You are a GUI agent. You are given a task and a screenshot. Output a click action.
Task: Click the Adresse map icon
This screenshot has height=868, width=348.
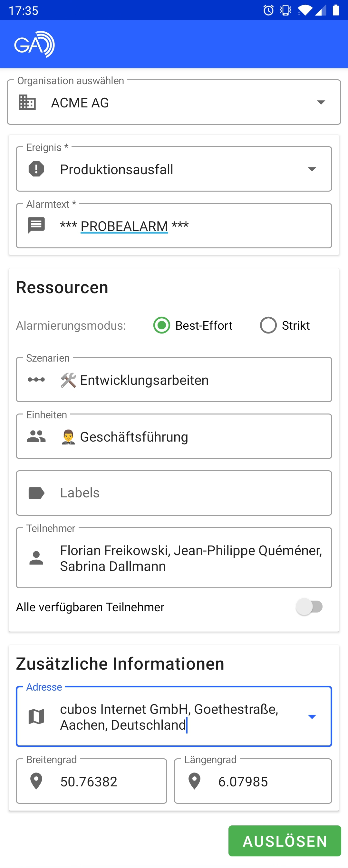(x=36, y=716)
